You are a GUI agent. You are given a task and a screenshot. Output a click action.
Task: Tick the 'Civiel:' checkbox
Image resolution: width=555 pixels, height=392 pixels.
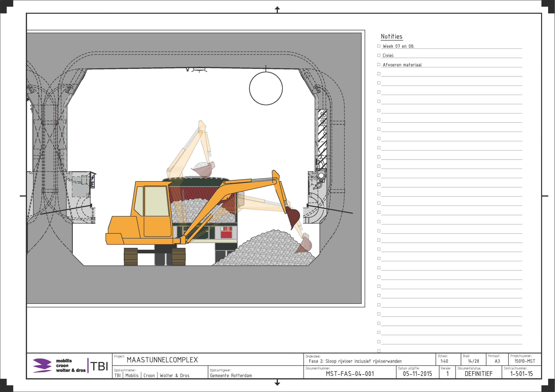379,55
